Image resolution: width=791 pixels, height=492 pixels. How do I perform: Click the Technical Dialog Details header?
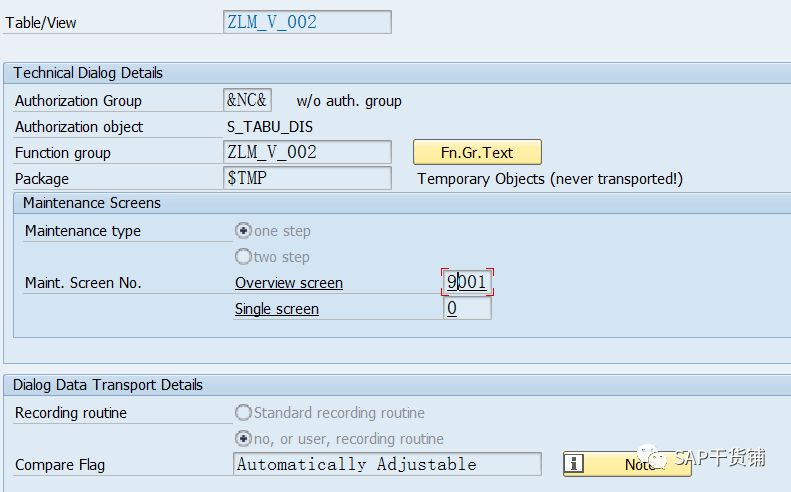pyautogui.click(x=88, y=73)
